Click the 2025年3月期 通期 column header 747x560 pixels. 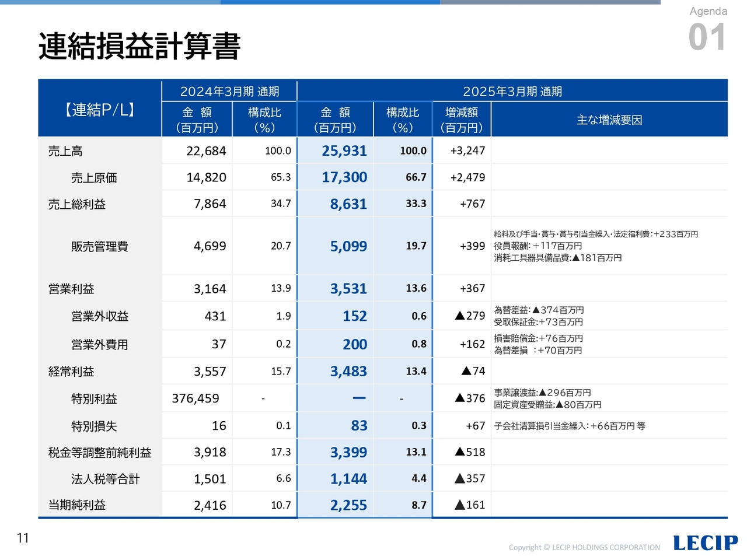(512, 92)
